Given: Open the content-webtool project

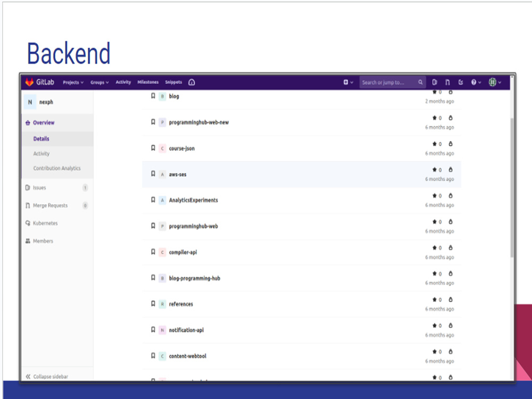Looking at the screenshot, I should point(188,356).
